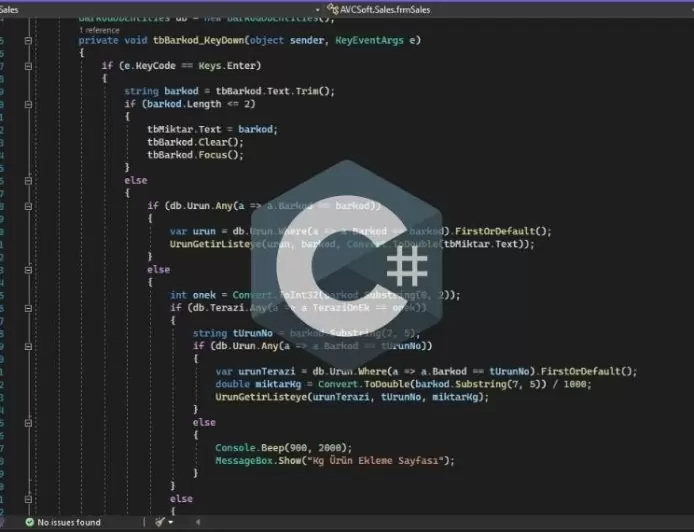Click the tbBarkod_KeyDown method name
Image resolution: width=694 pixels, height=532 pixels.
[198, 40]
